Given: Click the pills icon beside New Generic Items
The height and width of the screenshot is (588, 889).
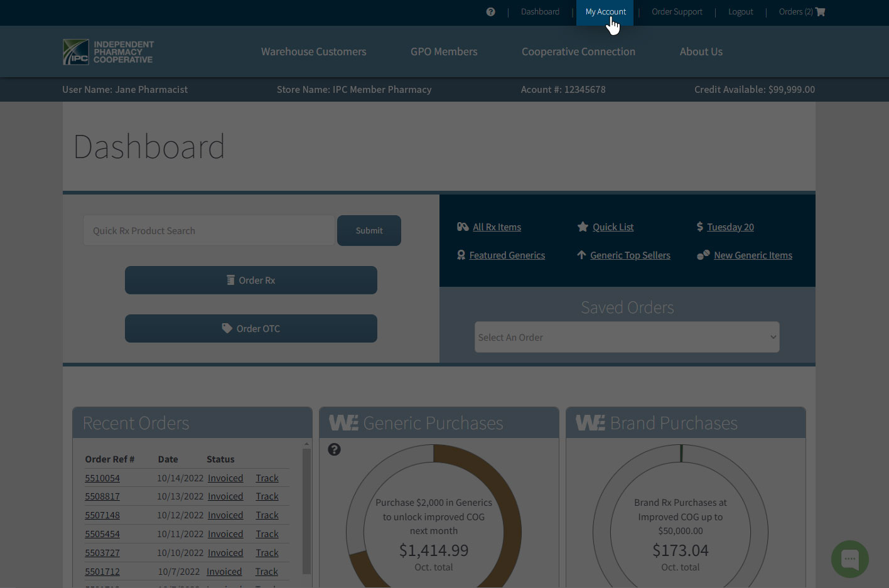Looking at the screenshot, I should pyautogui.click(x=703, y=255).
